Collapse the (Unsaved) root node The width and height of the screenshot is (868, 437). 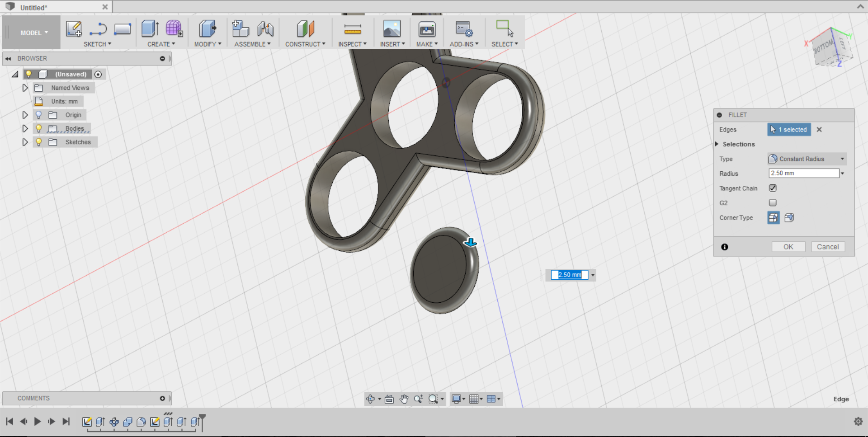[15, 74]
